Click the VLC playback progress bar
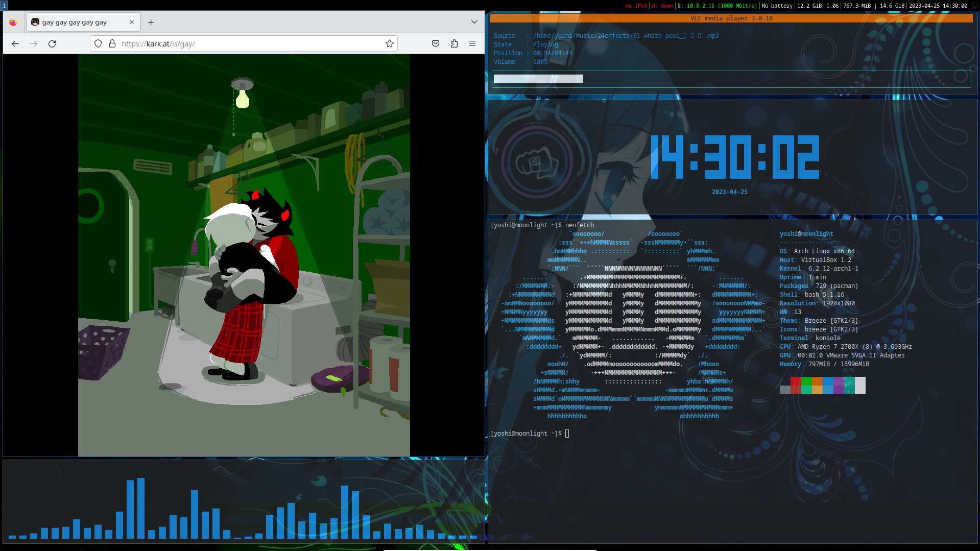 (730, 79)
